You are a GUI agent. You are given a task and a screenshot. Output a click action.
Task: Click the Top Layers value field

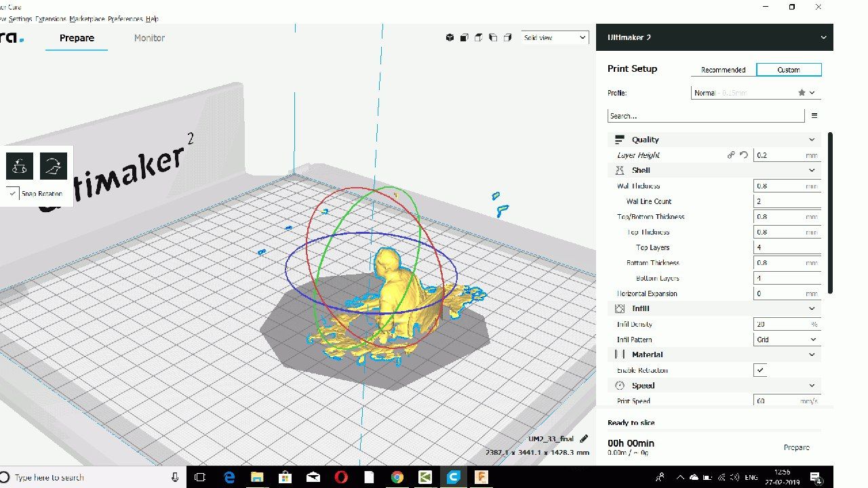pos(787,247)
